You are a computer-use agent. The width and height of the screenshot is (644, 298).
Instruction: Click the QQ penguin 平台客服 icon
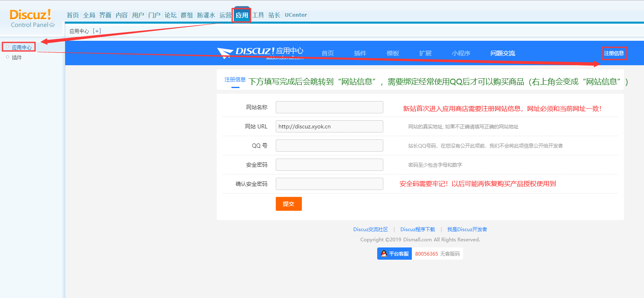click(x=384, y=254)
